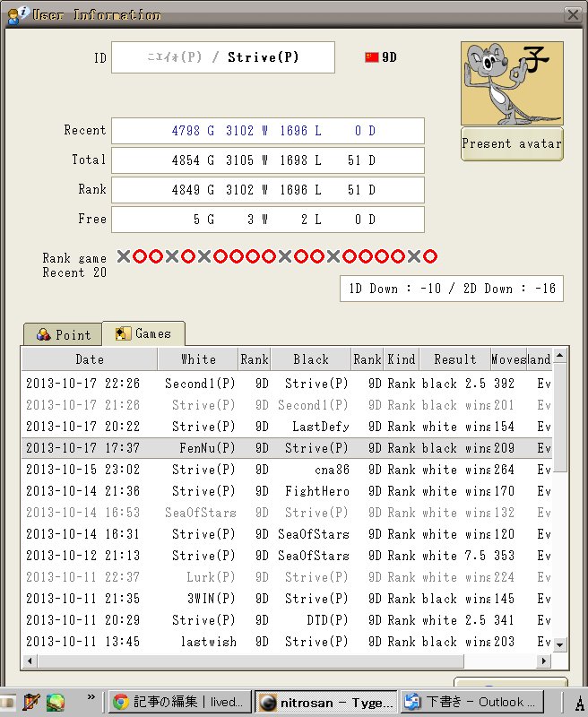Click the Total record statistics field

point(268,160)
